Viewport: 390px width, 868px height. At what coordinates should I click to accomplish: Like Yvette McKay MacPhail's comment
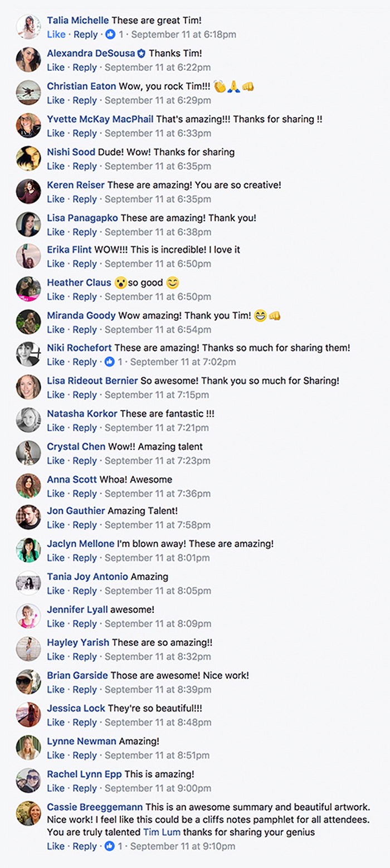click(x=56, y=133)
